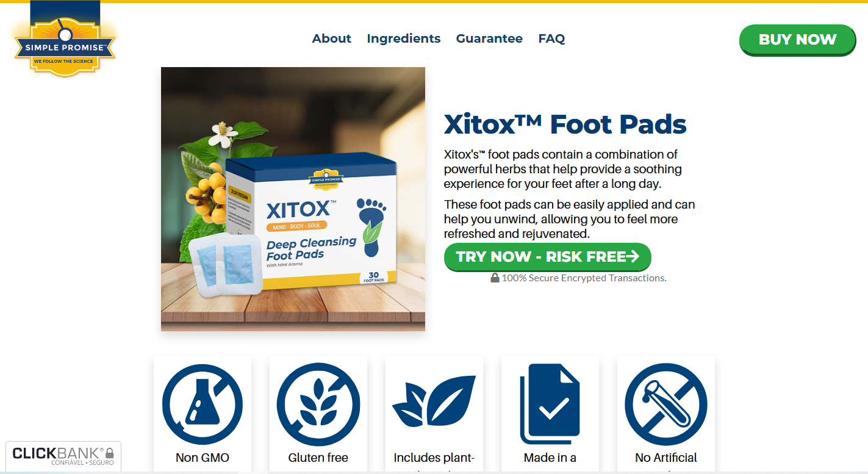Screen dimensions: 868x474
Task: Click the BUY NOW button
Action: point(797,40)
